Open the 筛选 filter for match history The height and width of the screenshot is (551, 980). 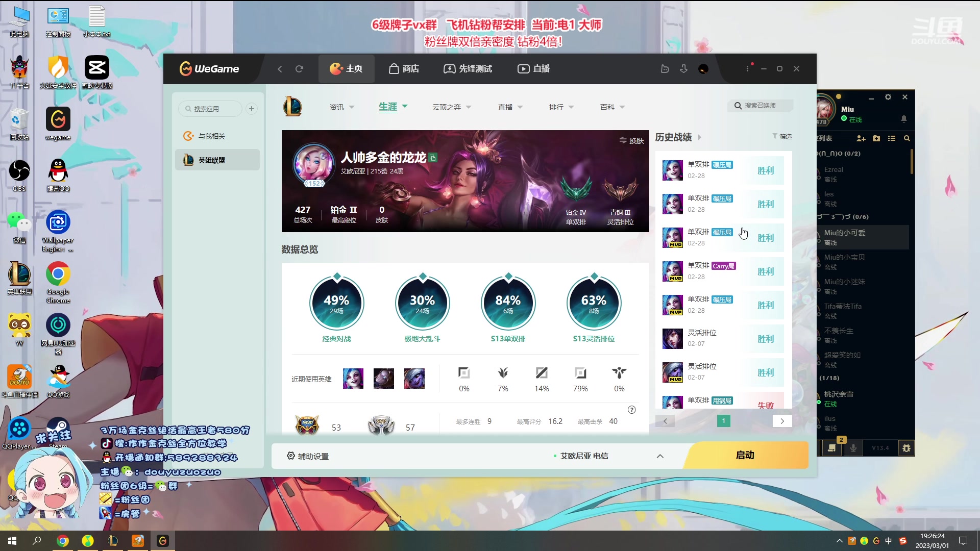pyautogui.click(x=782, y=136)
